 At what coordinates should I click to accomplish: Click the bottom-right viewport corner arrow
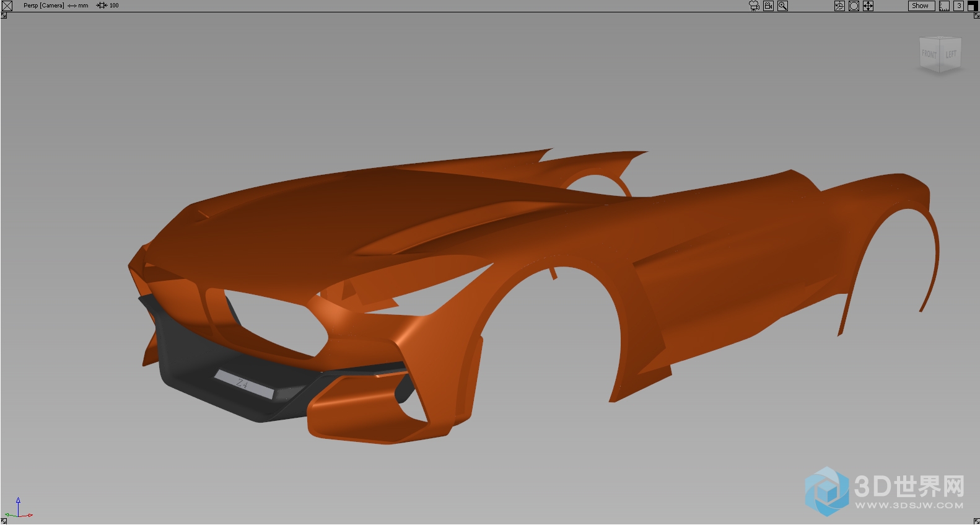pos(977,521)
